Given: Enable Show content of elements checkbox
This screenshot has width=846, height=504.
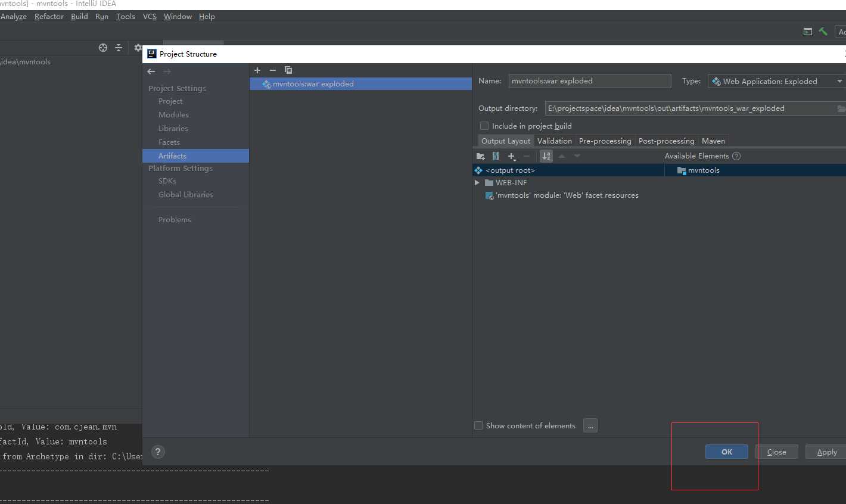Looking at the screenshot, I should click(478, 425).
